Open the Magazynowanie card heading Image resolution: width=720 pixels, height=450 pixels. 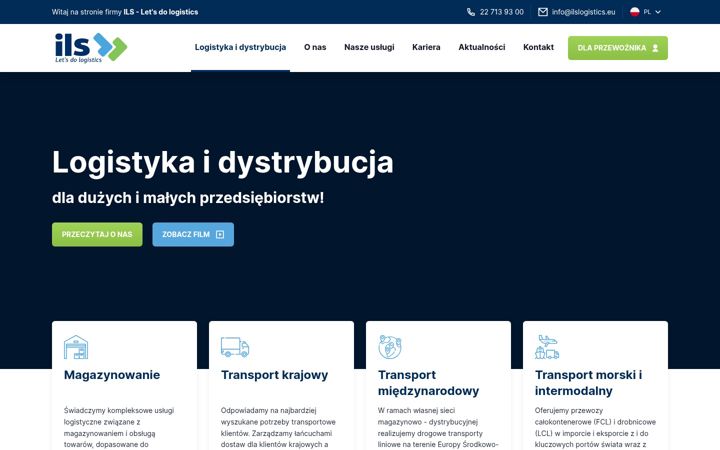pos(112,375)
